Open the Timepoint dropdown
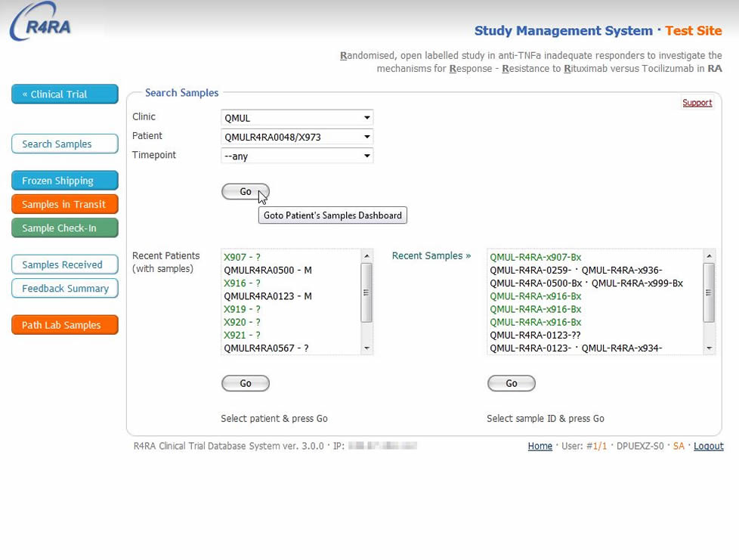 (297, 156)
